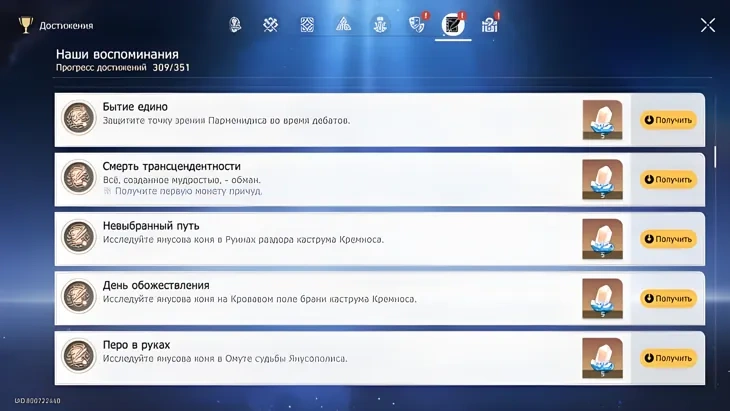
Task: Collect the День обожествления reward
Action: pos(668,298)
